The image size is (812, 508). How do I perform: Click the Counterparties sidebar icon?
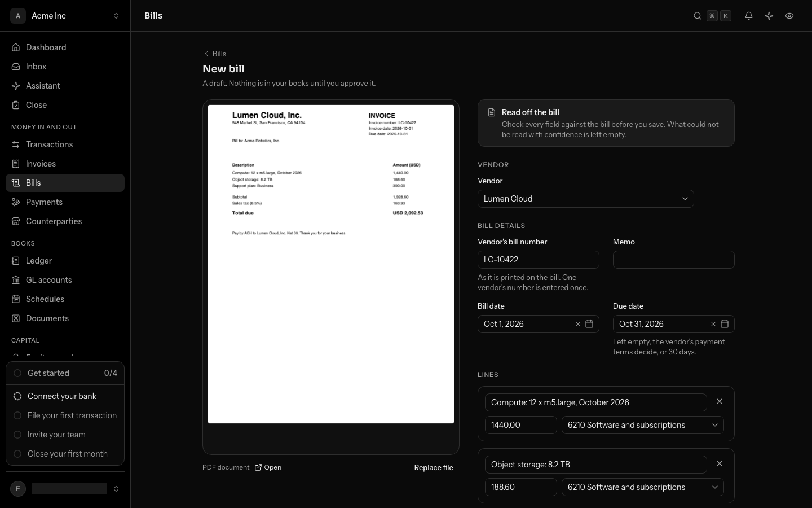pyautogui.click(x=16, y=221)
